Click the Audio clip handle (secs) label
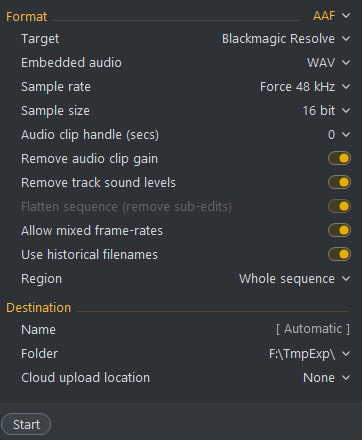The width and height of the screenshot is (362, 440). click(x=90, y=135)
